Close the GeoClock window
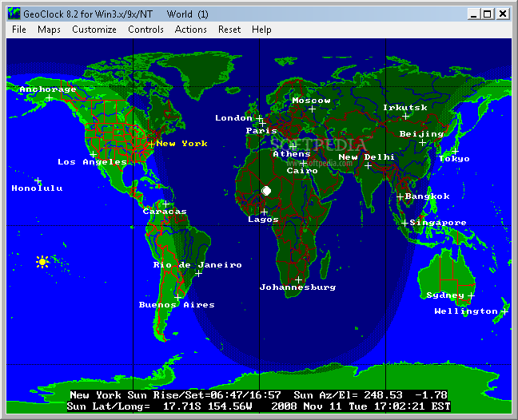The height and width of the screenshot is (420, 518). [503, 14]
